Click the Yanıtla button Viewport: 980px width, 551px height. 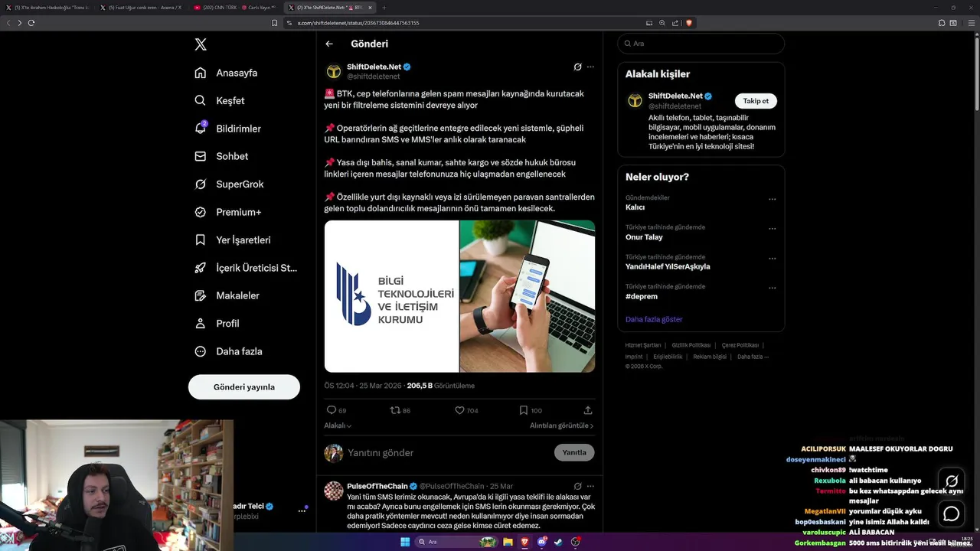(x=574, y=452)
